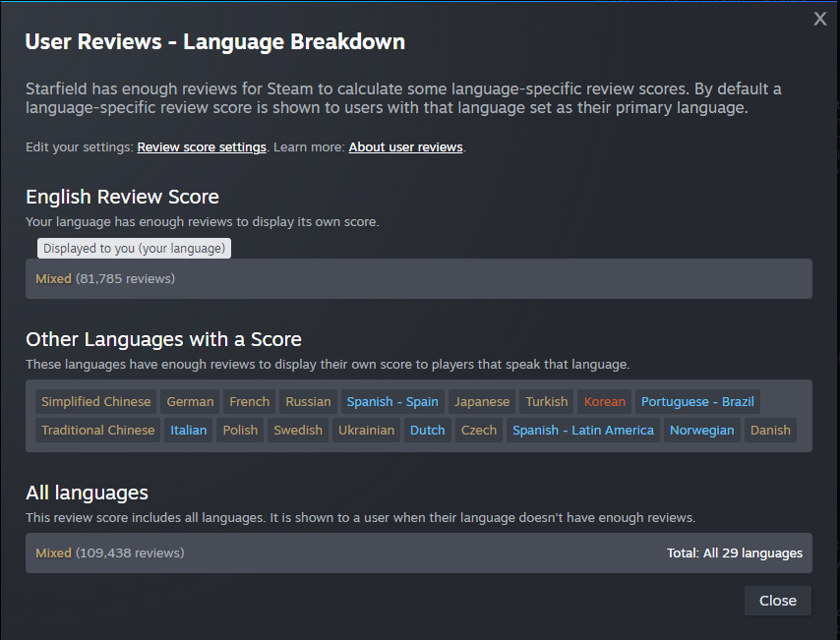Select the Spanish - Spain language tag
This screenshot has height=640, width=840.
392,402
